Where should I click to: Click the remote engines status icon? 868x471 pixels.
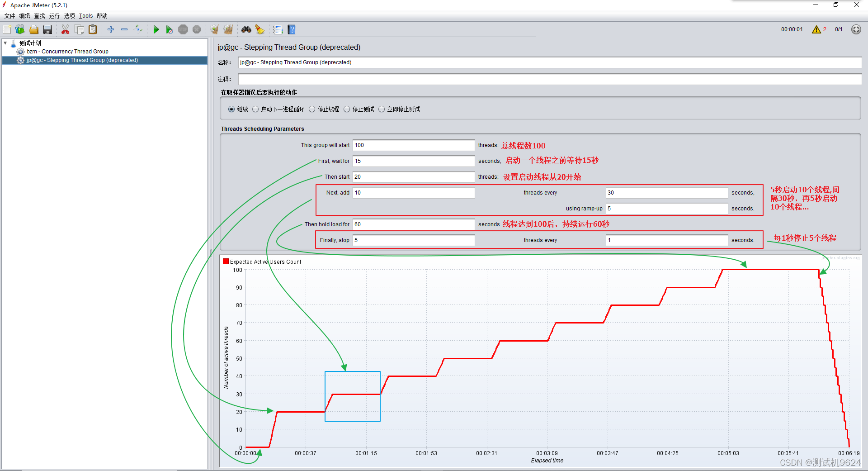point(856,29)
